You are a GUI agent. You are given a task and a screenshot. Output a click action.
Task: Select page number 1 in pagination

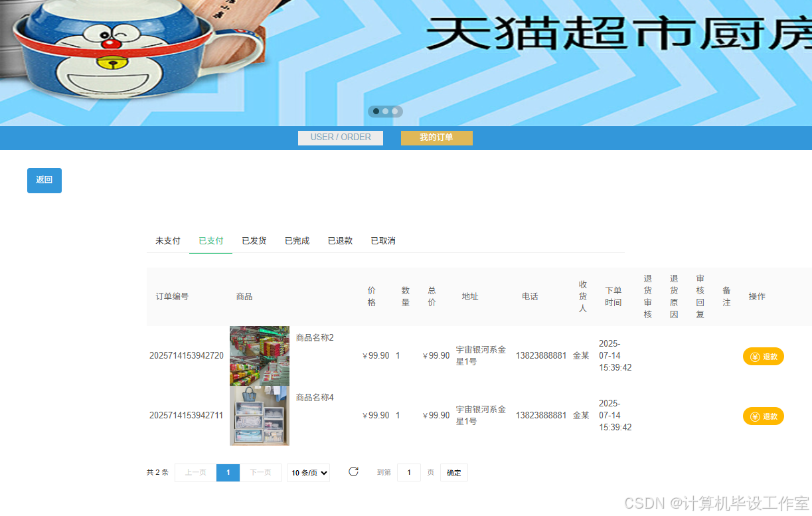228,473
